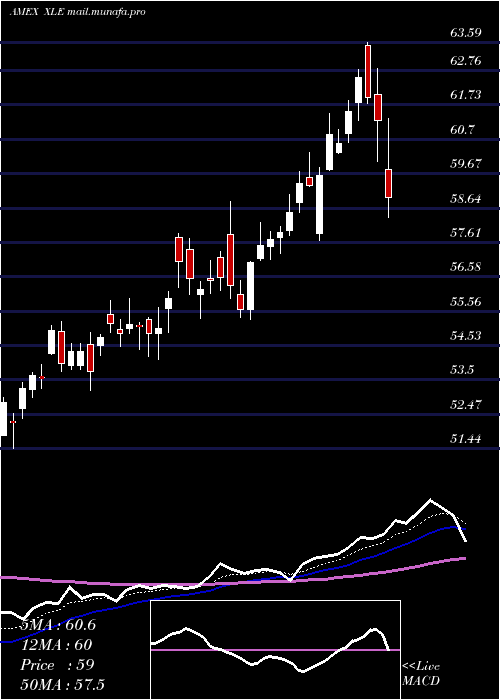Click the AMEX XLE mail.munafa.pro title text
This screenshot has height=700, width=500.
(77, 12)
